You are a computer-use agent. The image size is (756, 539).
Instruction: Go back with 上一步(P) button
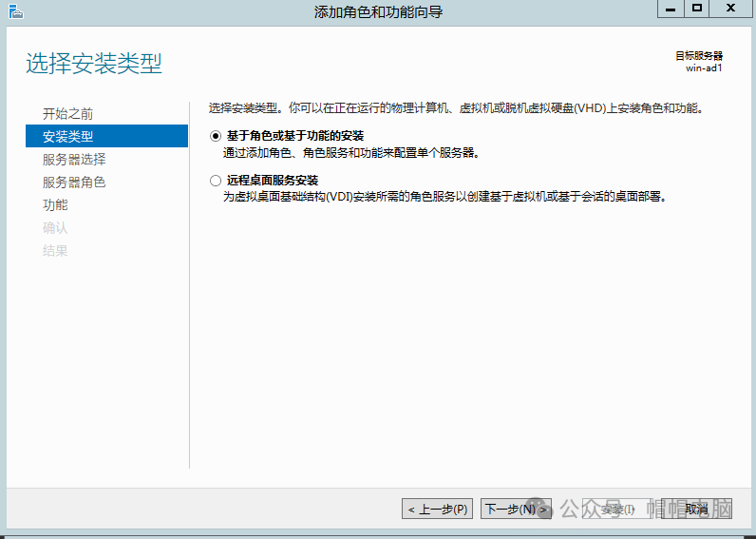(x=437, y=509)
